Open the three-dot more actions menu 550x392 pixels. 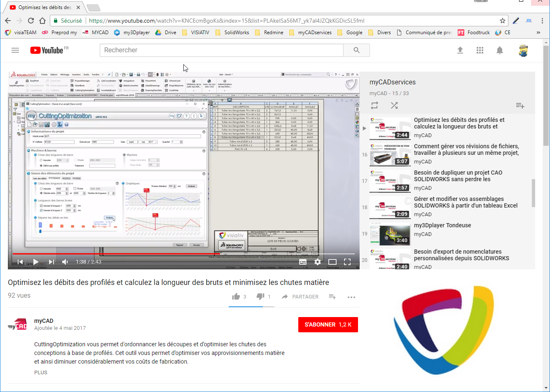pos(351,297)
